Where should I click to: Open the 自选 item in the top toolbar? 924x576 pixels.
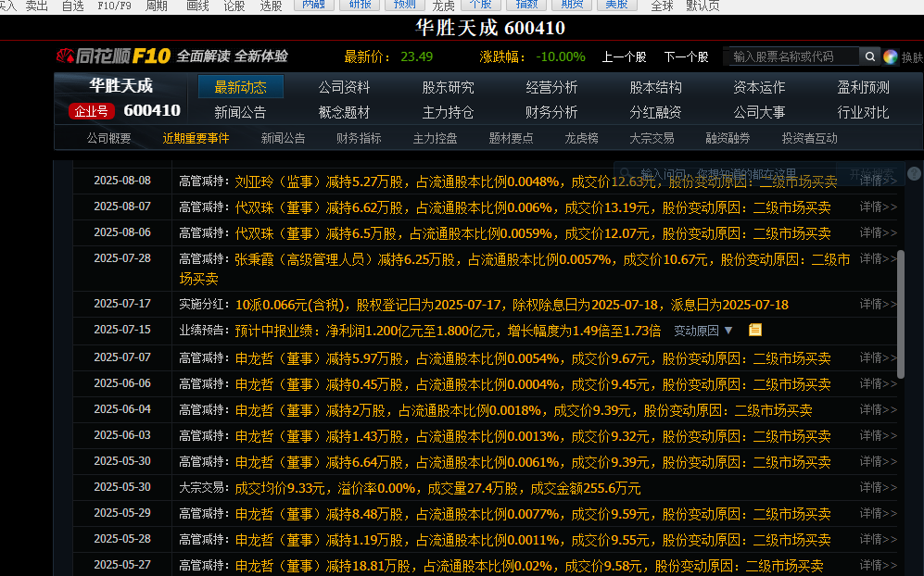73,6
